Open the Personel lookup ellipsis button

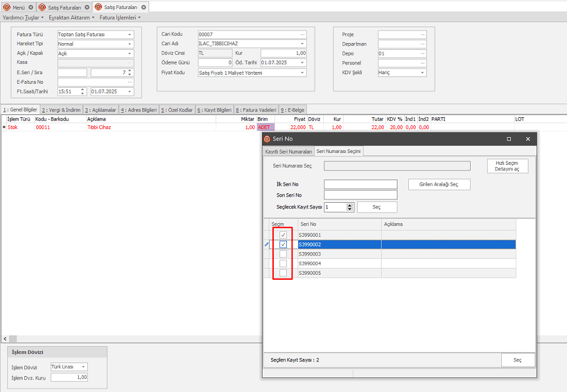(x=422, y=63)
